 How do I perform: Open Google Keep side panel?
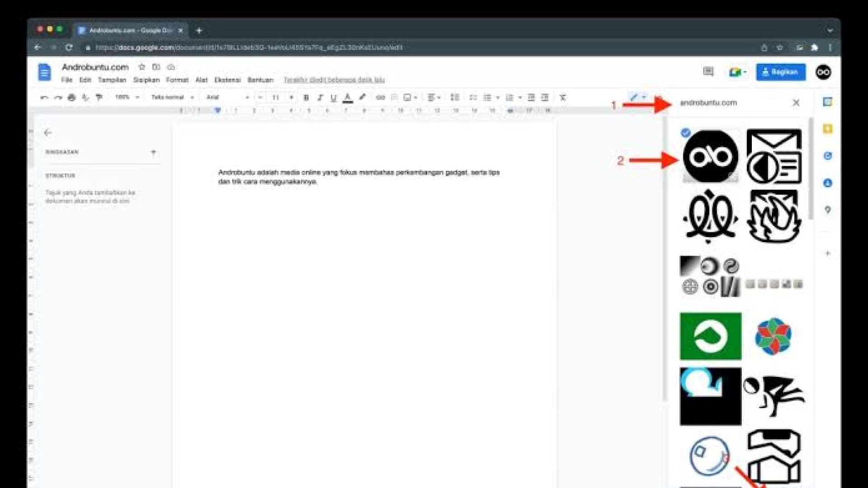[827, 129]
